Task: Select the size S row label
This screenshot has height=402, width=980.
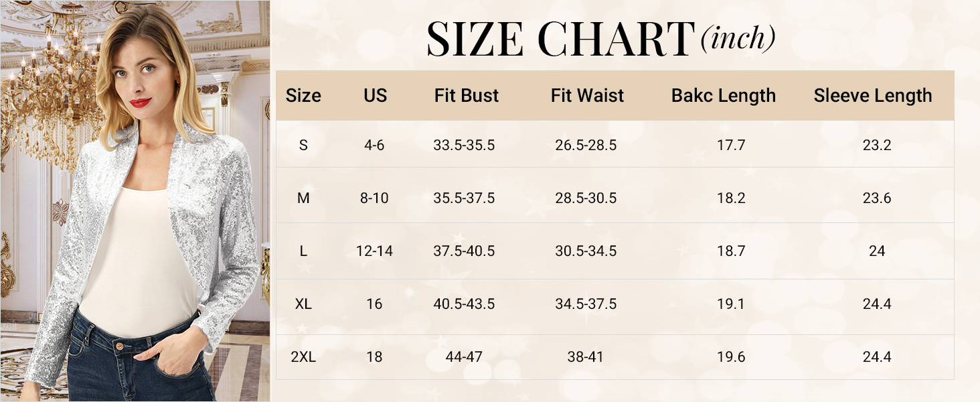Action: pyautogui.click(x=303, y=145)
